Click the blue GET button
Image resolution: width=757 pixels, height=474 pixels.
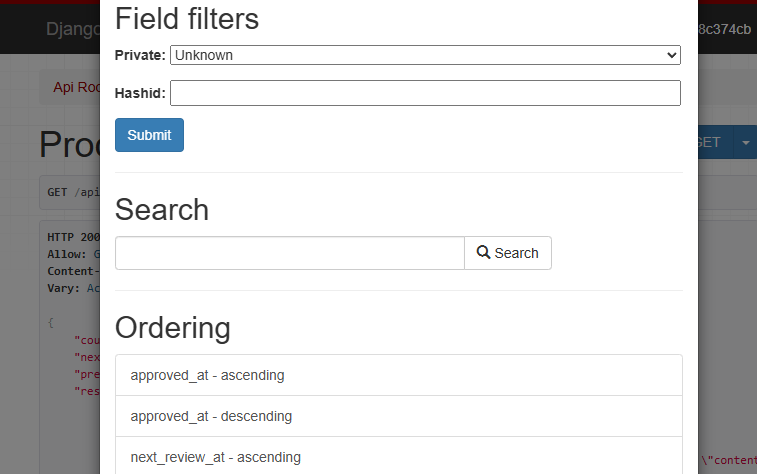pos(709,143)
